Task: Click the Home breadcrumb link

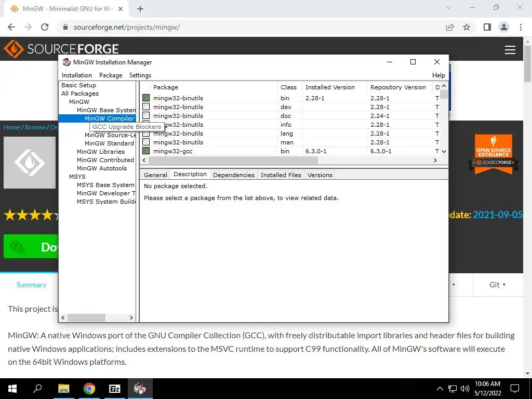Action: [x=12, y=127]
